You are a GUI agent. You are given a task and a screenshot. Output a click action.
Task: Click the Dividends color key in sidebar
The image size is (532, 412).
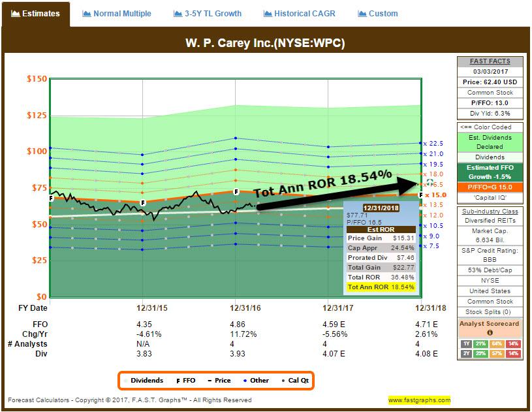(490, 157)
